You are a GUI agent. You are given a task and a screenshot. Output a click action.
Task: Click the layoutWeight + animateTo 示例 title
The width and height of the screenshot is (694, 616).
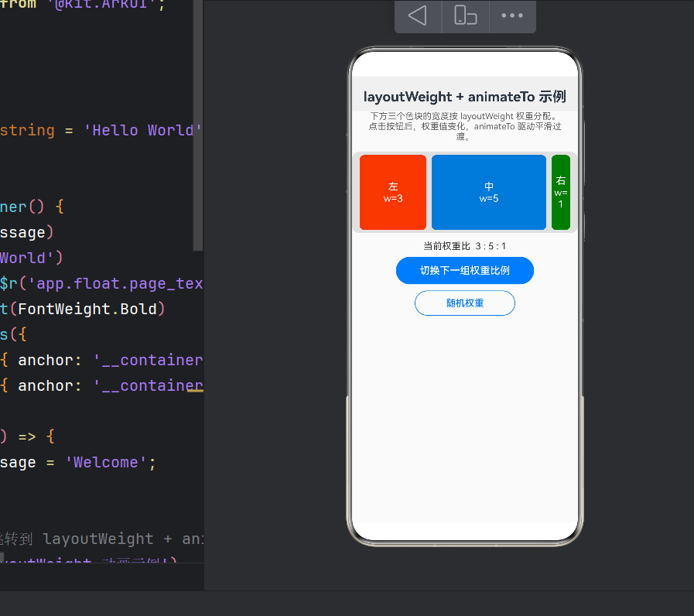tap(465, 97)
